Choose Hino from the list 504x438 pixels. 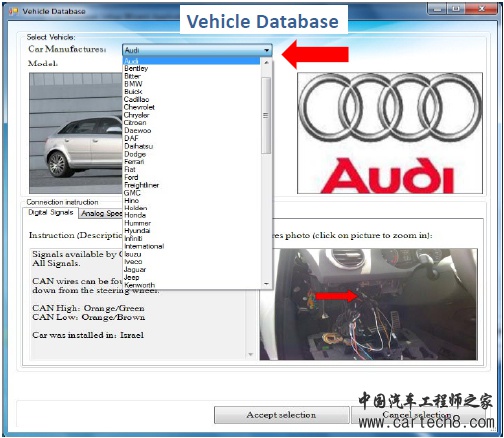pos(192,201)
